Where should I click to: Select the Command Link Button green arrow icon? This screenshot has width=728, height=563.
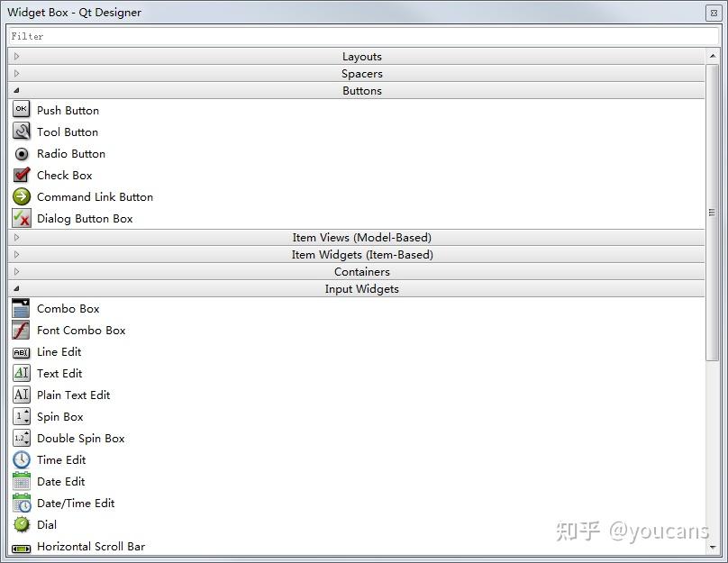click(22, 196)
